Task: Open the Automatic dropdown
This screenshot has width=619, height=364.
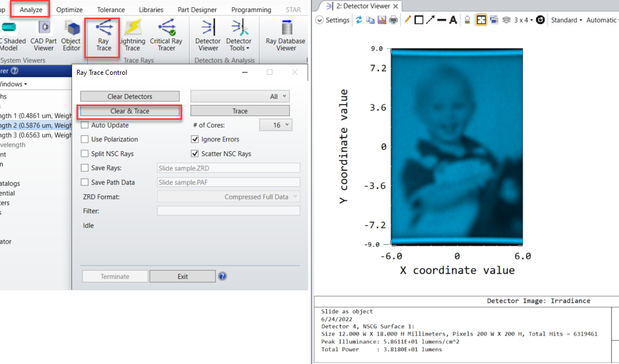Action: pyautogui.click(x=602, y=20)
